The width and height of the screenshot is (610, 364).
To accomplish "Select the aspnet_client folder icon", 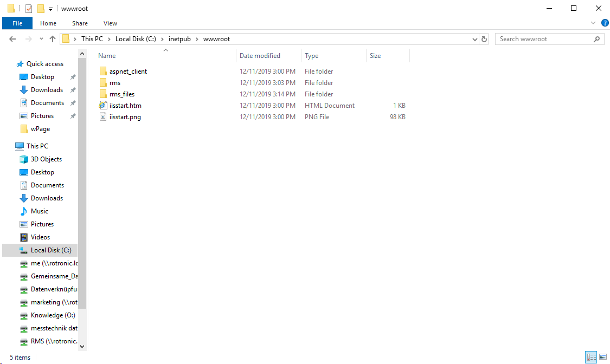I will [x=102, y=71].
